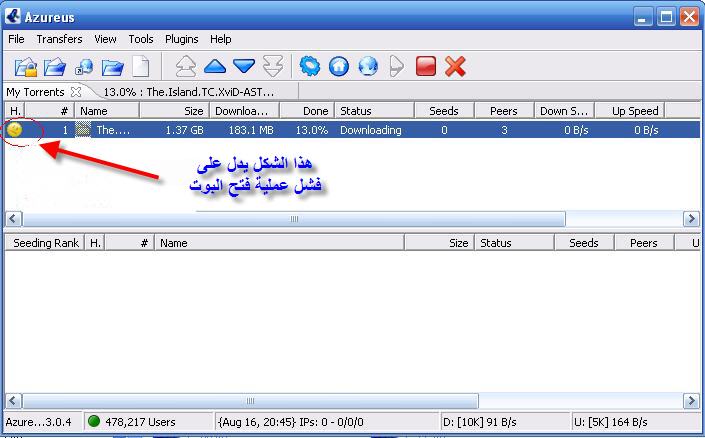Sort lower table by Status column
This screenshot has width=705, height=438.
pos(515,243)
